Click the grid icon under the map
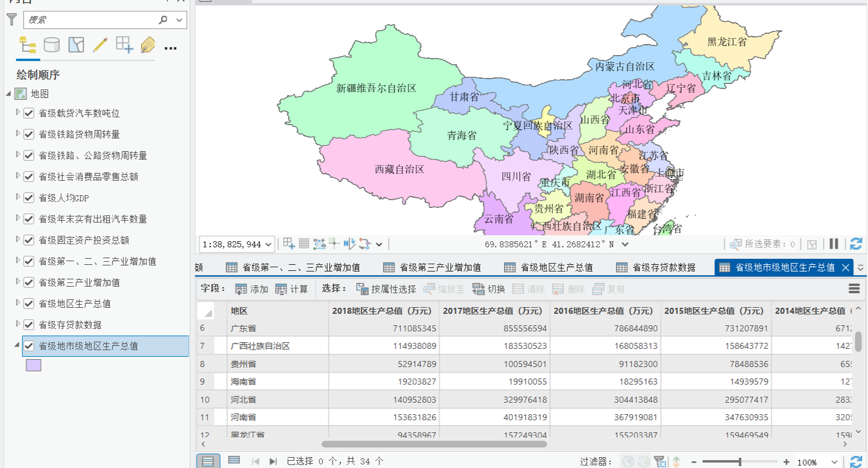This screenshot has height=468, width=868. [x=304, y=244]
